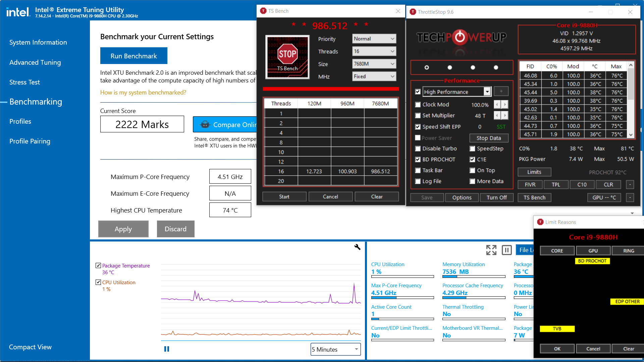Click the TechPowerUp logo in ThrottleStop

pos(462,38)
